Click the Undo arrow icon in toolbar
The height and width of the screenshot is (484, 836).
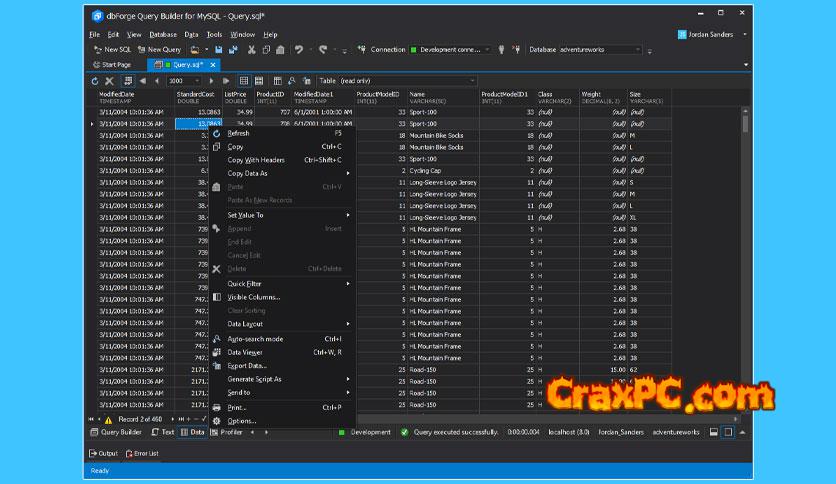(x=299, y=49)
